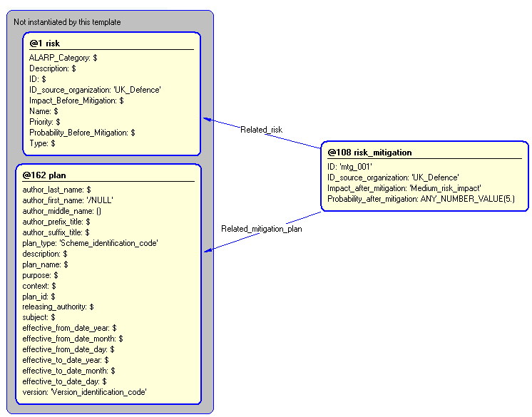Click 'Not instantiated by this template' group label

67,22
